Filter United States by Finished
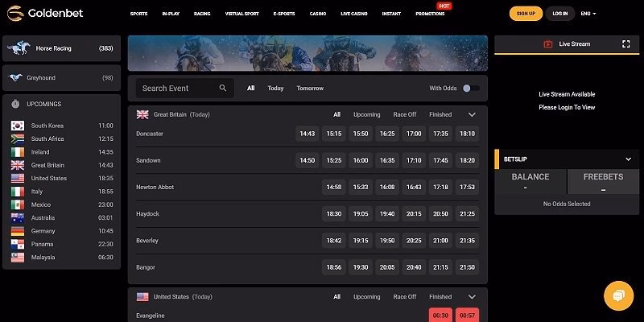The width and height of the screenshot is (644, 322). click(440, 296)
